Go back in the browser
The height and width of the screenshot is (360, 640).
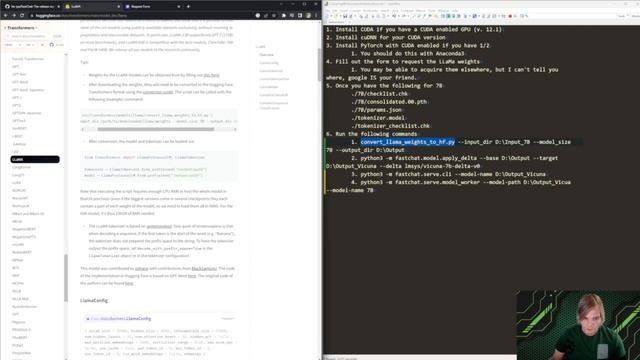(x=6, y=16)
